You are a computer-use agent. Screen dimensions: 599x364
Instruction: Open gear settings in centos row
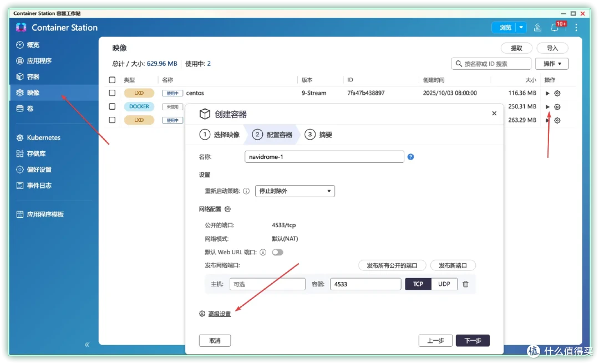557,93
